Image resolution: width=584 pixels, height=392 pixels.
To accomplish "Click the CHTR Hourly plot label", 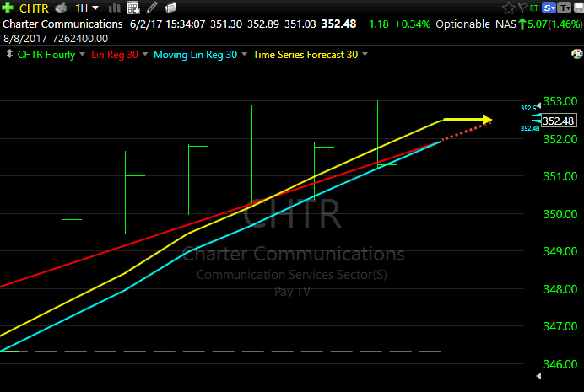I will [46, 55].
